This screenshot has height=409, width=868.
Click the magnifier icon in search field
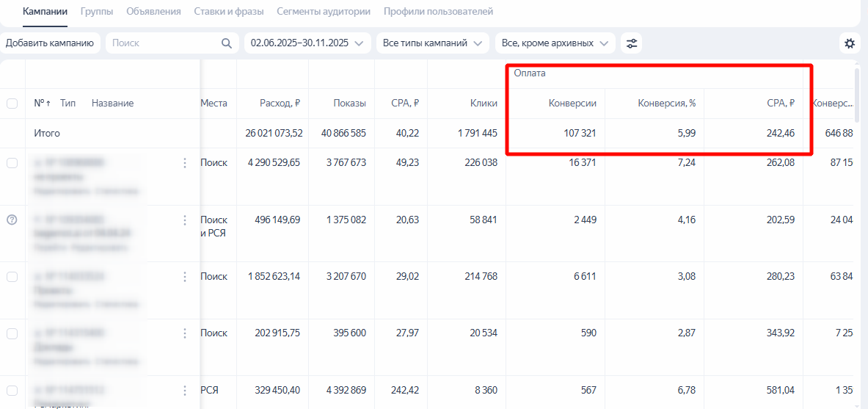pyautogui.click(x=227, y=43)
